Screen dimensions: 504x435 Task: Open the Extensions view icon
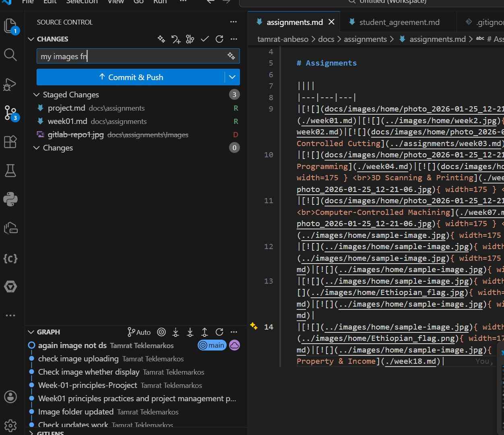click(10, 142)
